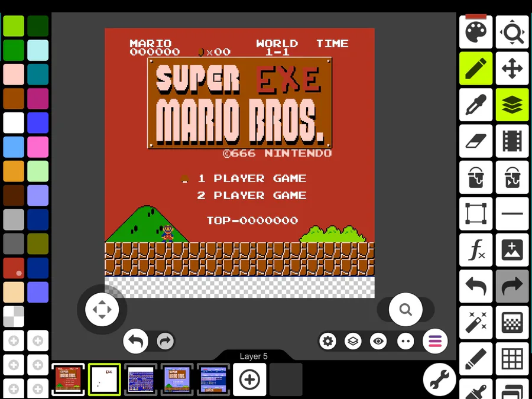
Task: Select the fifth layer thumbnail
Action: 213,379
